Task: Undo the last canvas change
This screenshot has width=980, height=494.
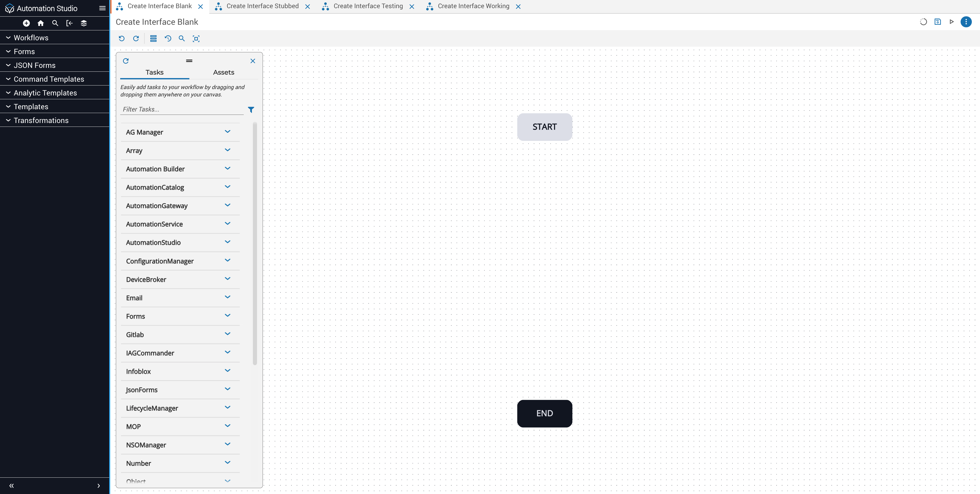Action: tap(121, 39)
